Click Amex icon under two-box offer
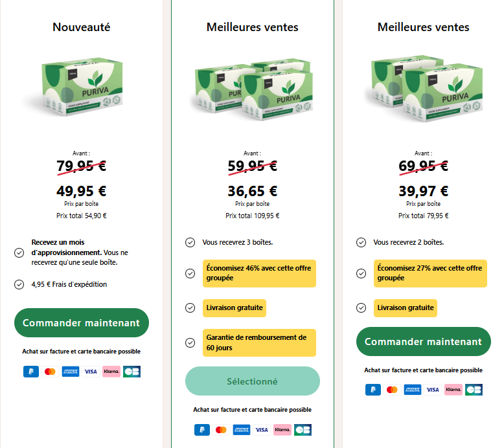504x448 pixels. click(413, 390)
